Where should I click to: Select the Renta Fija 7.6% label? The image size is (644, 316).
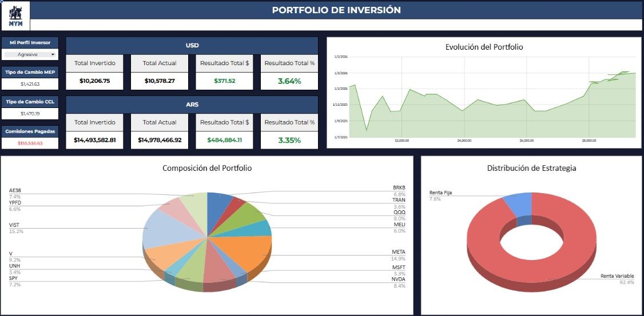440,195
